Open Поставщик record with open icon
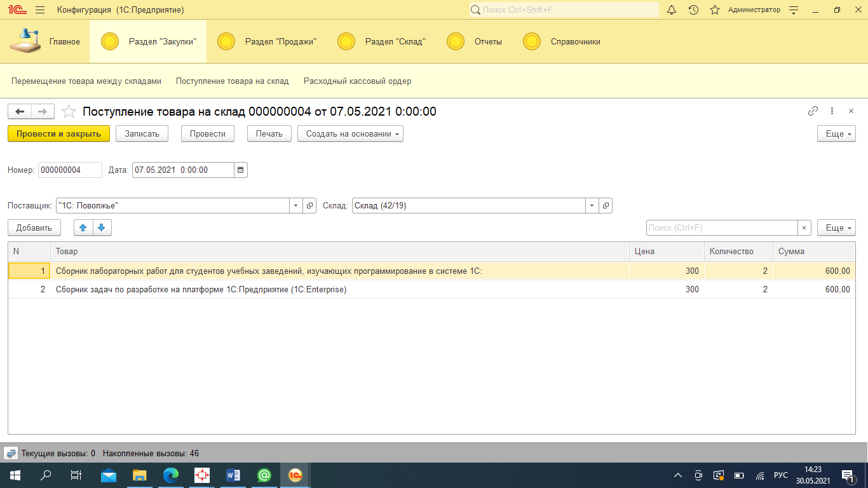Viewport: 868px width, 488px height. 309,206
